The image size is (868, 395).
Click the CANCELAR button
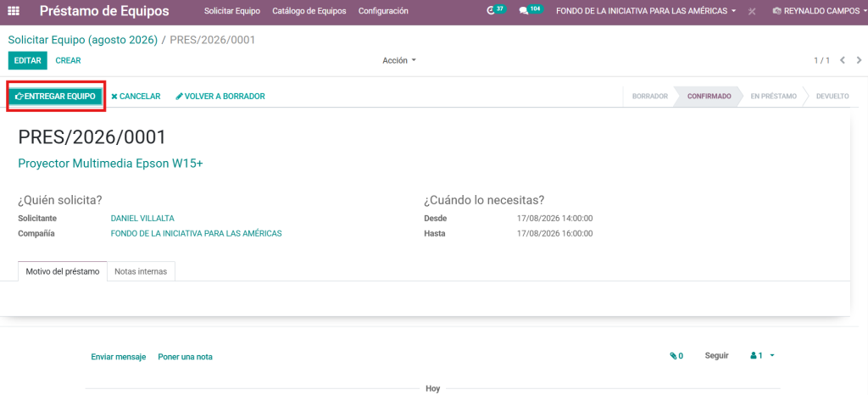pos(136,97)
